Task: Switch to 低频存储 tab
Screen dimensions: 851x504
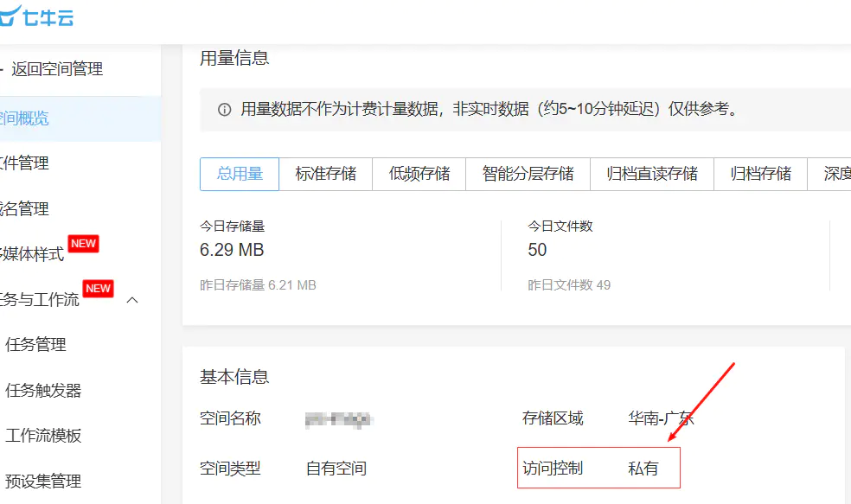Action: (x=419, y=174)
